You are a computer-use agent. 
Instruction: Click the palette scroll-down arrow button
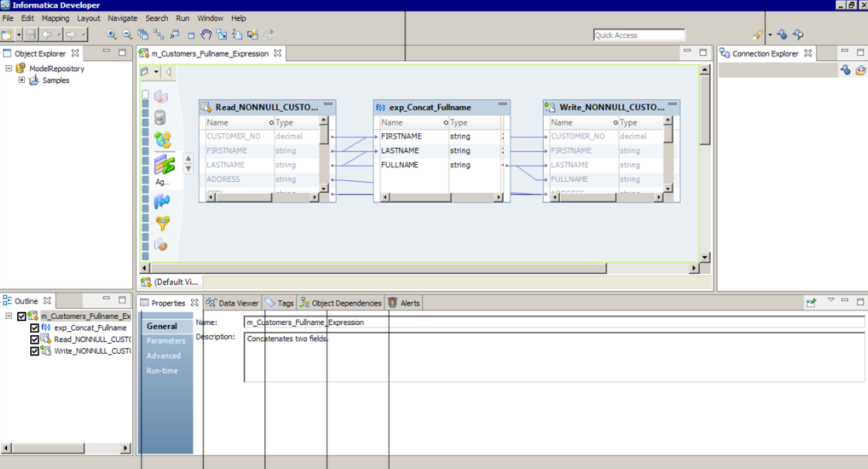[x=188, y=169]
